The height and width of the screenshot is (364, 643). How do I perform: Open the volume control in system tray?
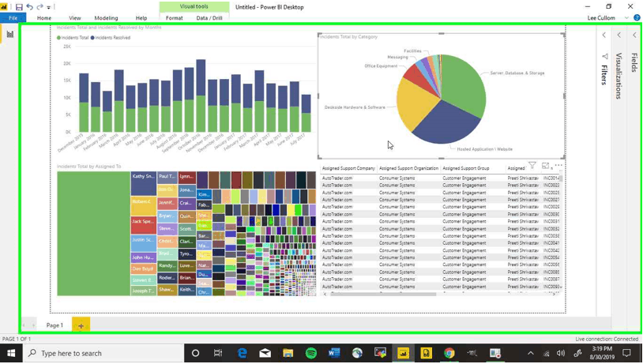coord(561,354)
